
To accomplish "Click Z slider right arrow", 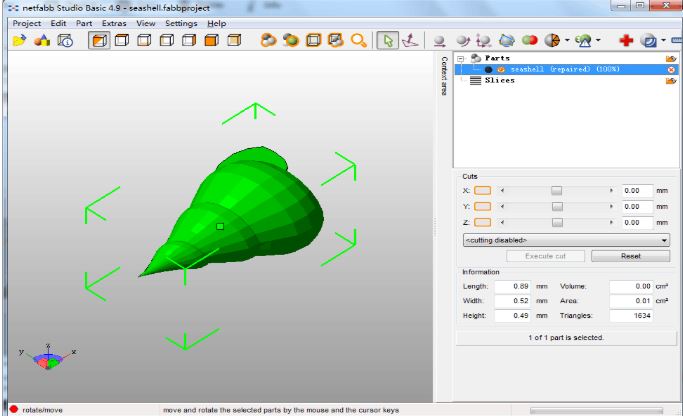I will point(611,223).
